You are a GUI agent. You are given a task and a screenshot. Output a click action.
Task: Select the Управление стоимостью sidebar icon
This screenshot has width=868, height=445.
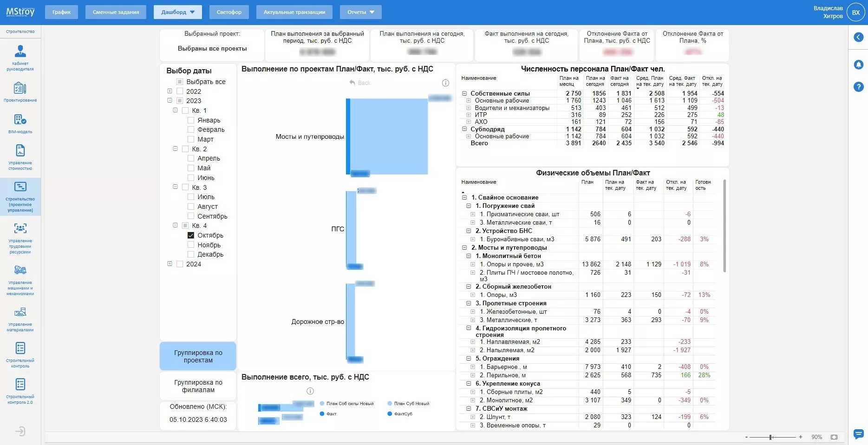20,151
